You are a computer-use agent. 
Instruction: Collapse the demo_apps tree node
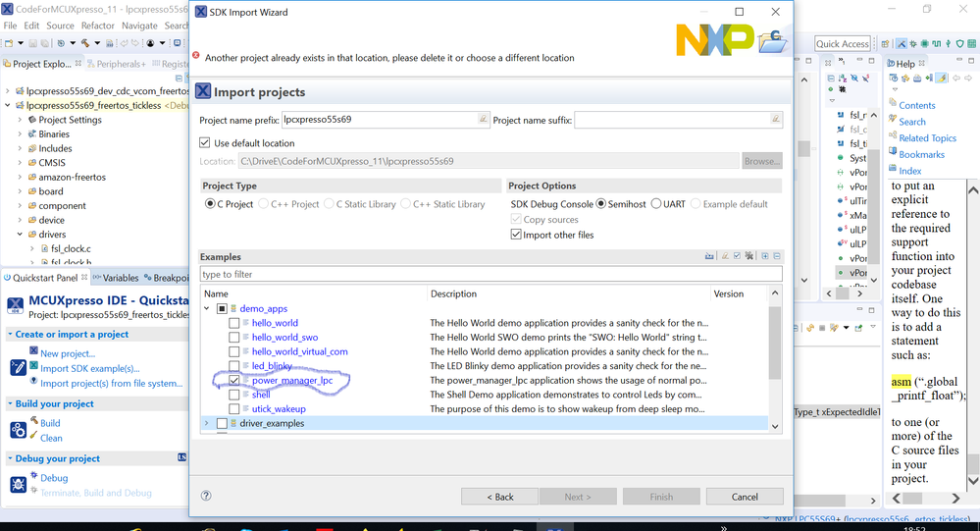[207, 308]
